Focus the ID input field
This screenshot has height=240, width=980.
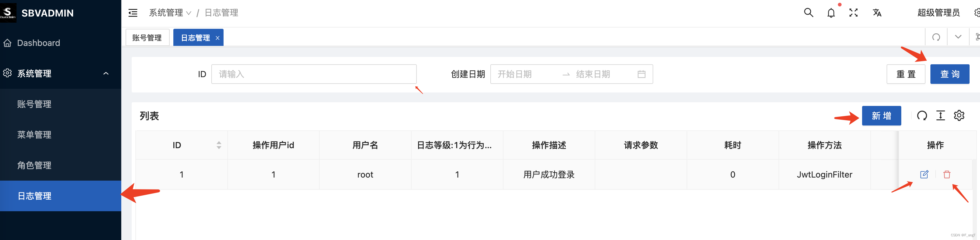314,74
